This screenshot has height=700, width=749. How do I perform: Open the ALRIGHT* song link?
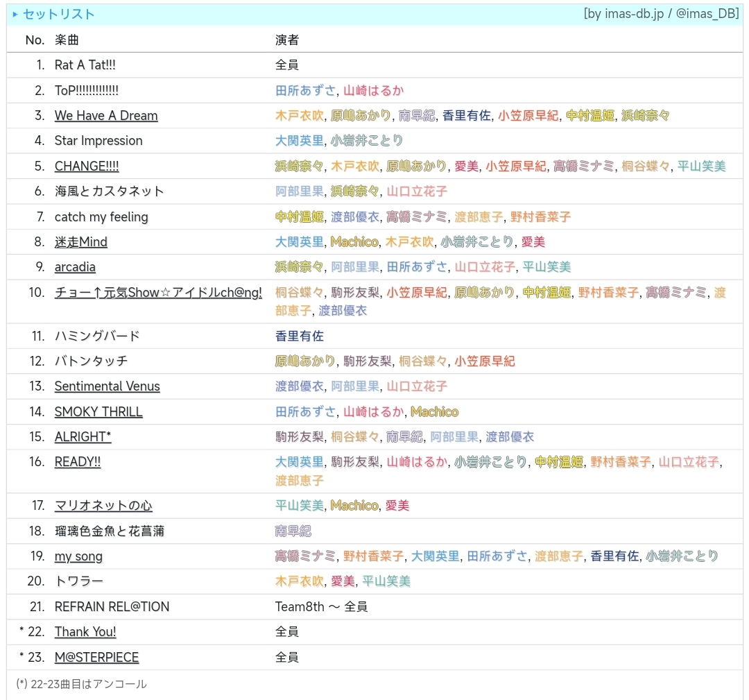pos(83,437)
